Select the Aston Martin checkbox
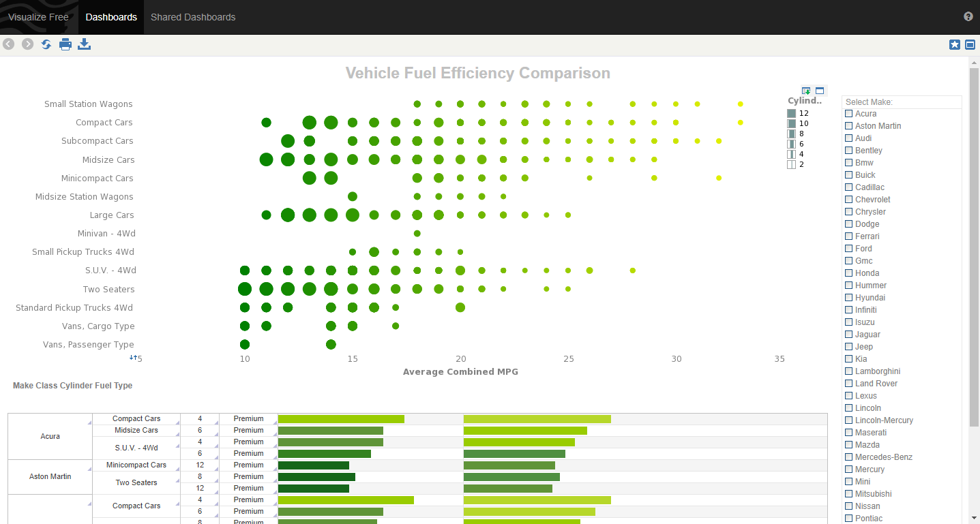Screen dimensions: 980x524 (x=849, y=126)
